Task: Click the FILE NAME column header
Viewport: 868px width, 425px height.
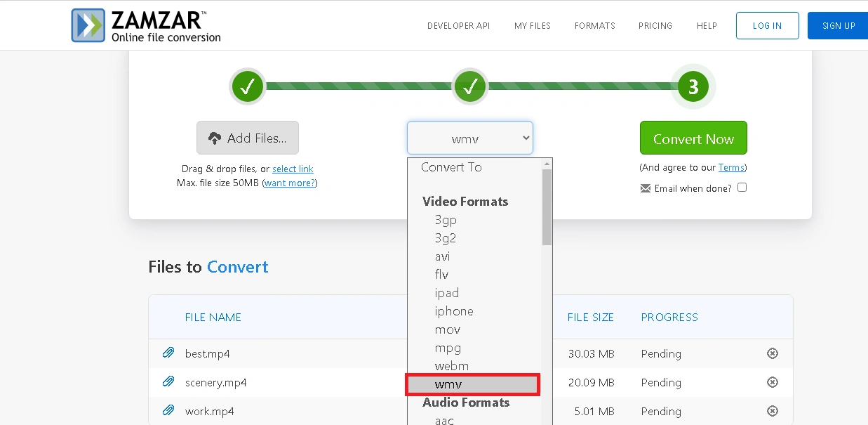Action: coord(213,318)
